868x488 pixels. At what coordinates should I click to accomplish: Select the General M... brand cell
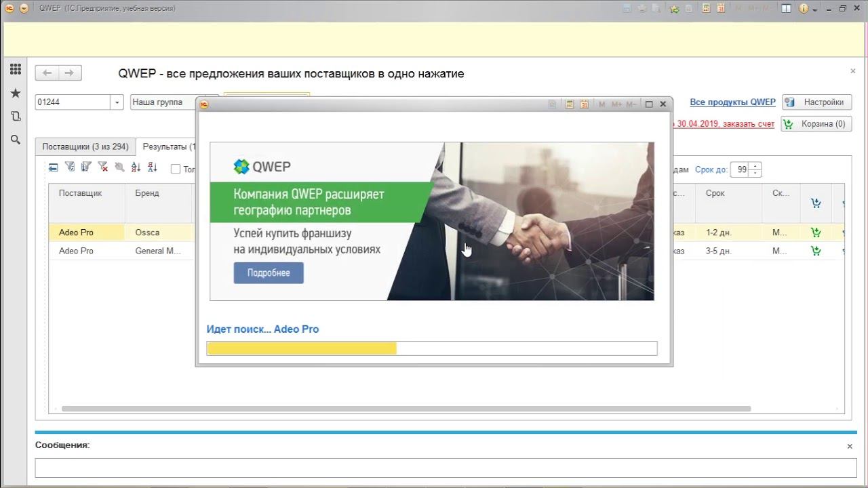160,251
